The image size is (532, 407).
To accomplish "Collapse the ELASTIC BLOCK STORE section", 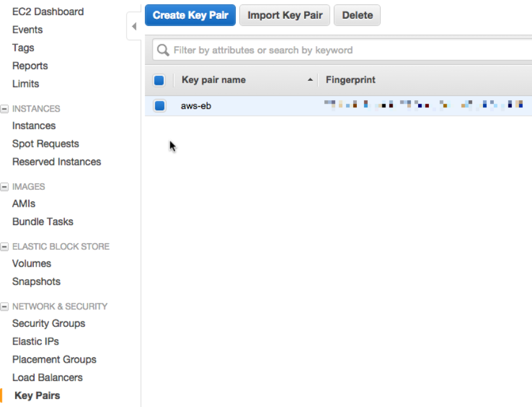I will [x=5, y=247].
